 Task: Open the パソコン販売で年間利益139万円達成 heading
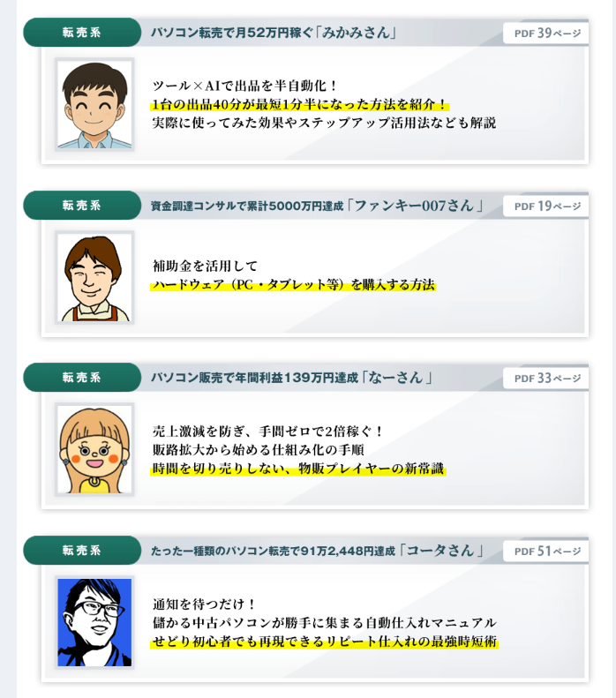(x=291, y=378)
